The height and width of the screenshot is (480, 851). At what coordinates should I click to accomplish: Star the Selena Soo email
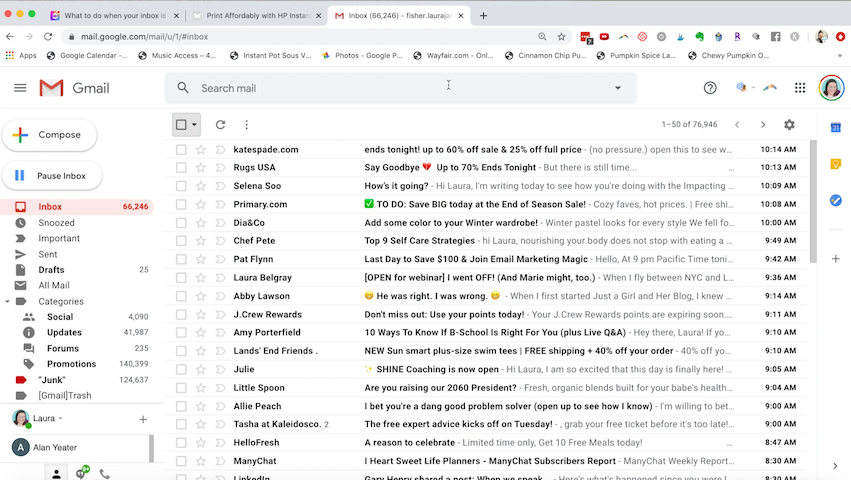[201, 186]
